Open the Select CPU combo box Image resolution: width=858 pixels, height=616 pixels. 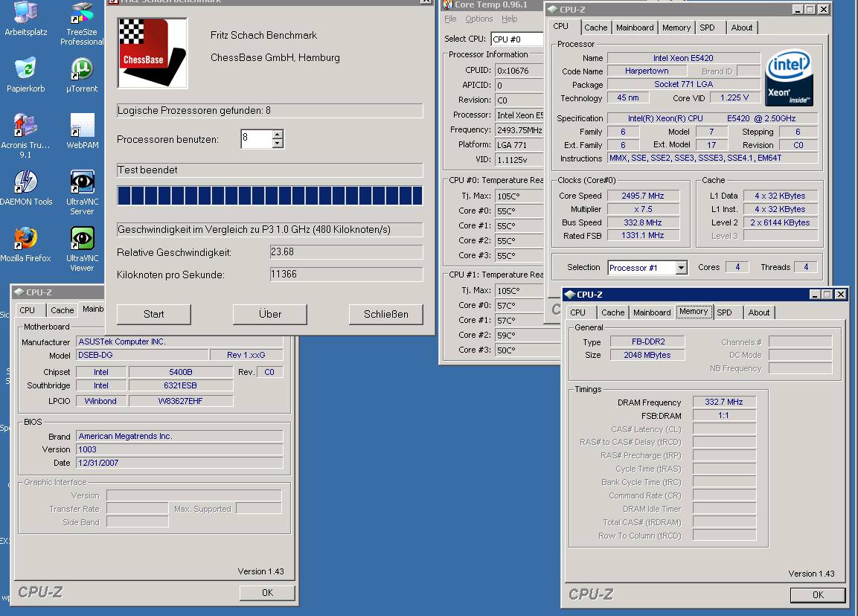[518, 39]
